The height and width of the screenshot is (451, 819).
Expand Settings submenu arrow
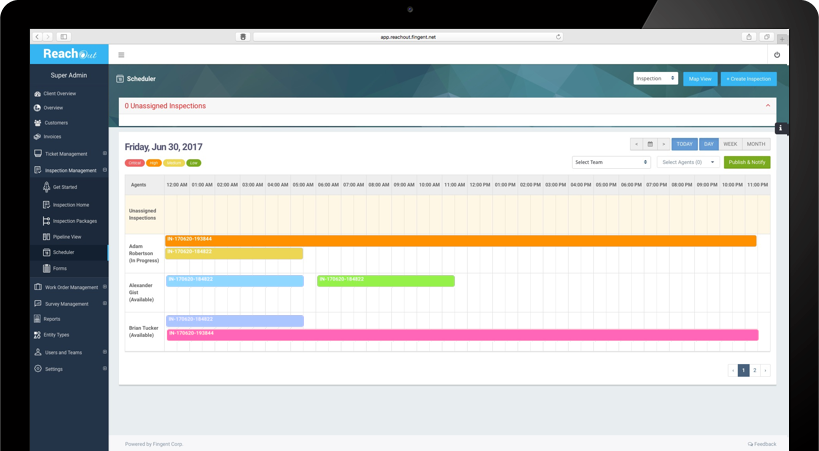click(x=105, y=368)
